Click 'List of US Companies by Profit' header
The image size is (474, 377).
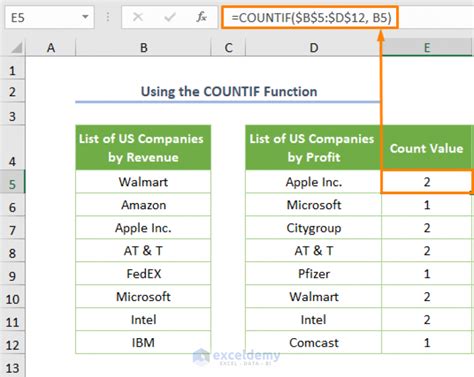pos(313,148)
